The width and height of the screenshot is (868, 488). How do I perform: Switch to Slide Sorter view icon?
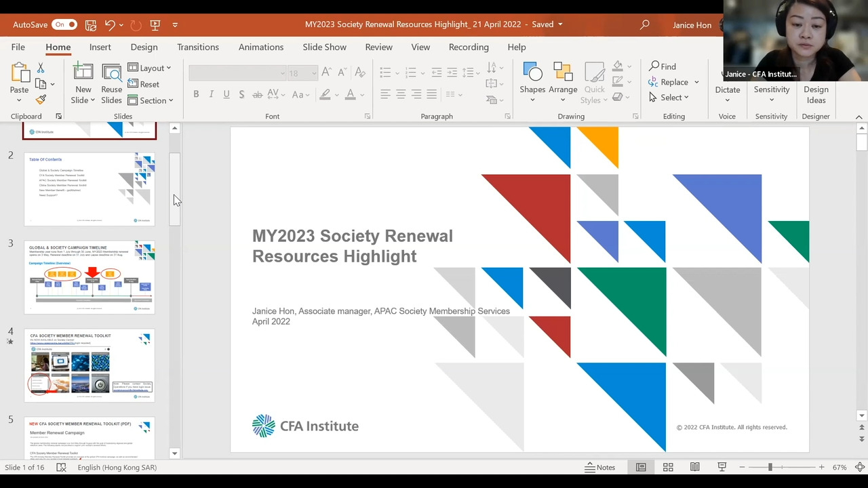668,467
